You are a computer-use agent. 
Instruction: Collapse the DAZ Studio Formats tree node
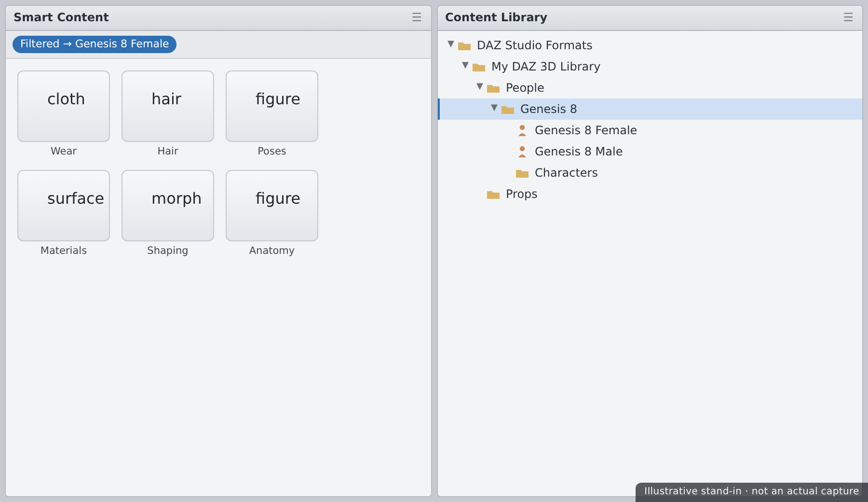[451, 44]
